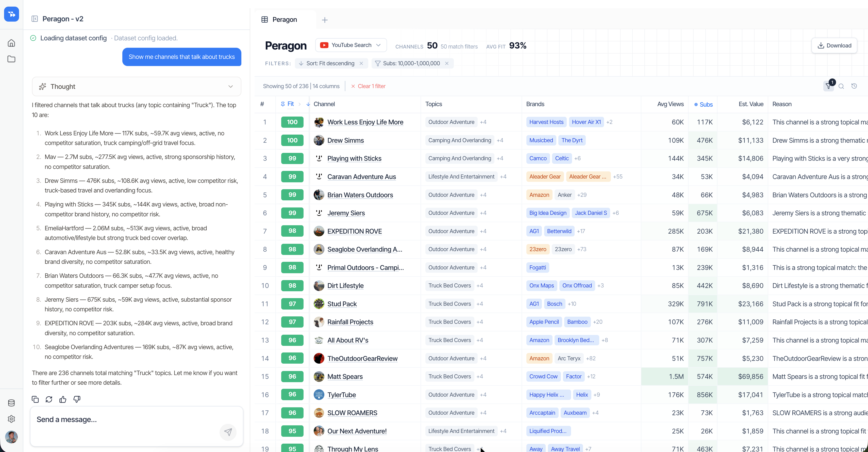The image size is (868, 452).
Task: Expand +20 brands for Rainfall Projects
Action: pos(597,322)
